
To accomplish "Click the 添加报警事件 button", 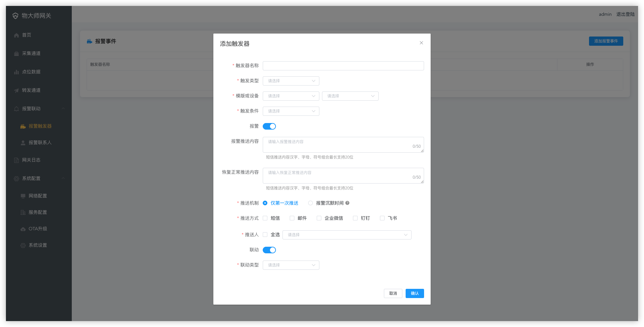I will pos(606,41).
